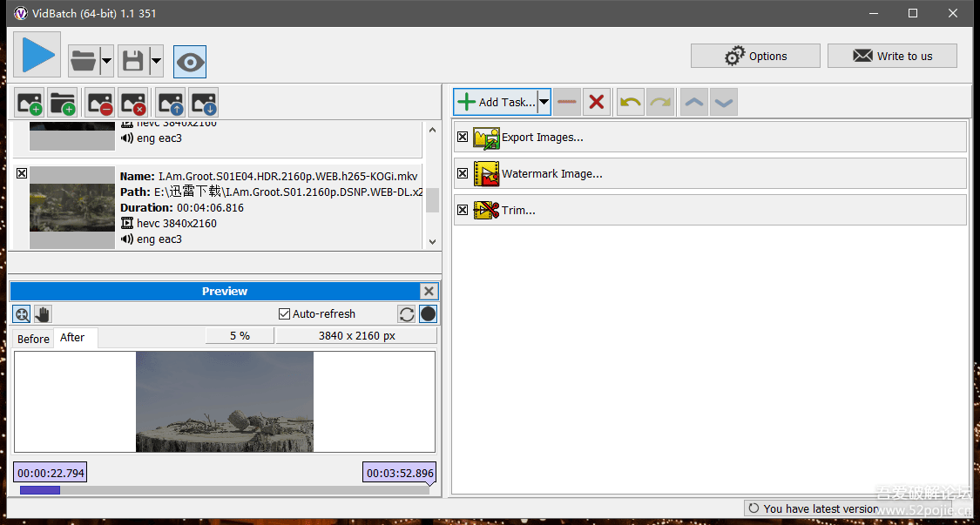Toggle the preview eye button
The width and height of the screenshot is (980, 525).
pyautogui.click(x=190, y=61)
